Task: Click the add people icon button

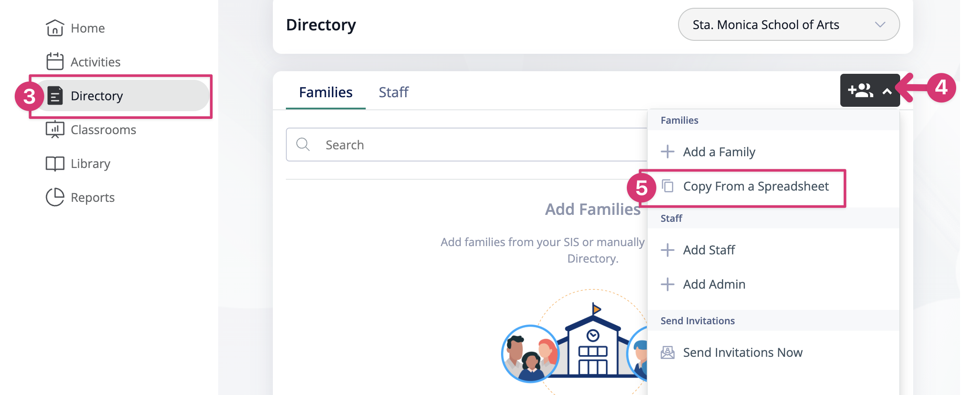Action: [860, 91]
